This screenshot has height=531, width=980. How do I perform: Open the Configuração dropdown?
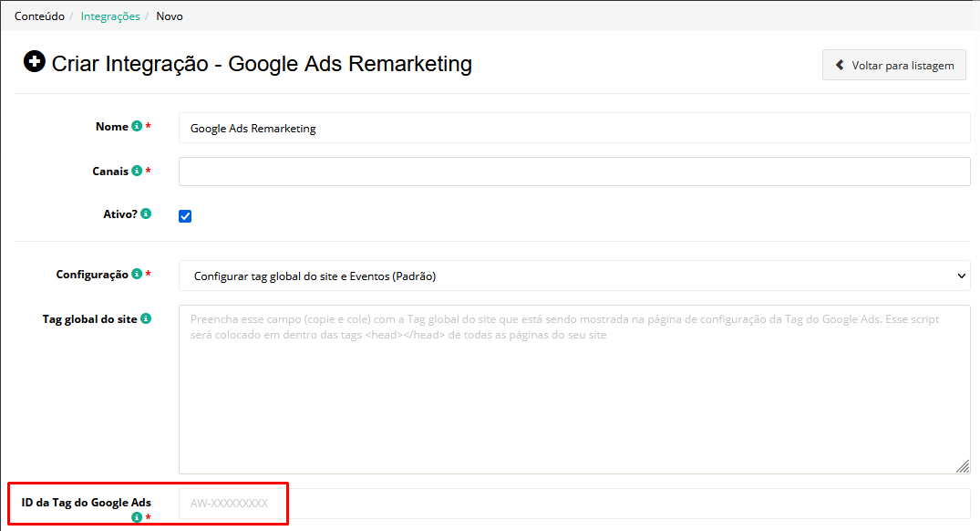574,276
